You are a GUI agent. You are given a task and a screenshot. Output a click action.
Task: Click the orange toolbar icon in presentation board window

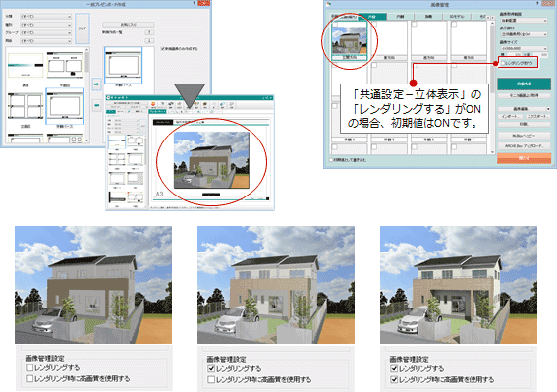click(153, 104)
